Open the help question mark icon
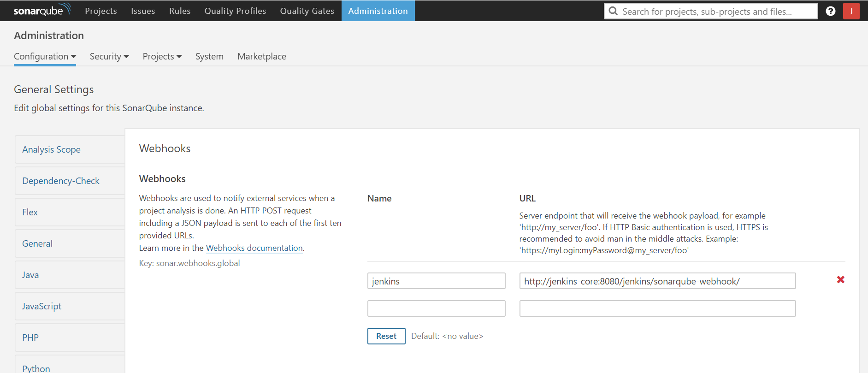The height and width of the screenshot is (373, 868). point(831,11)
